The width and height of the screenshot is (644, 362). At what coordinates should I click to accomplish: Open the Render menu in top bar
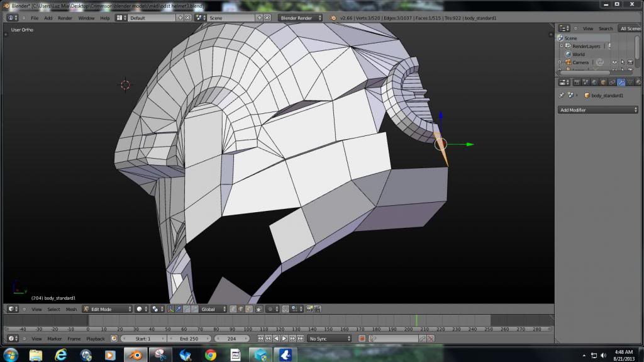tap(65, 18)
